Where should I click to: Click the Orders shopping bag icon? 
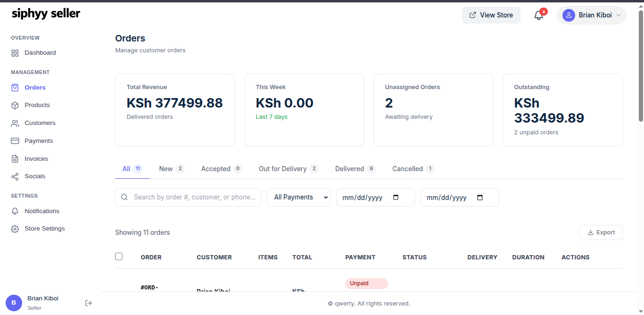pyautogui.click(x=15, y=88)
